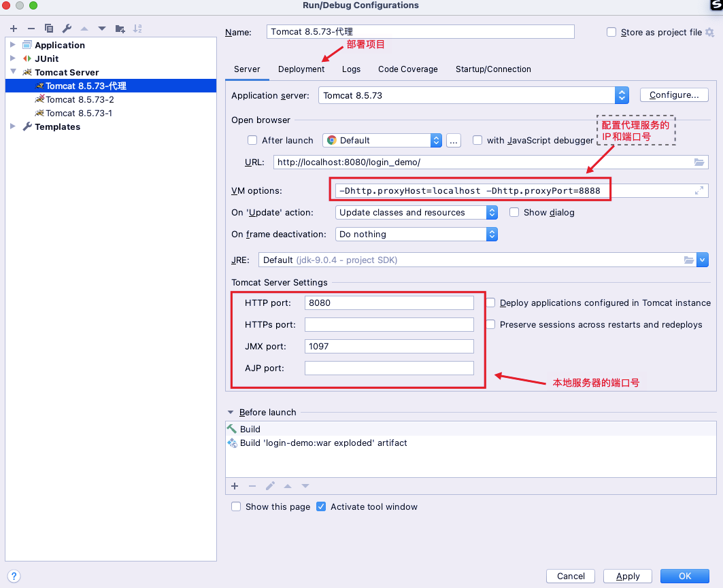Click the Templates wrench icon in the tree
This screenshot has width=723, height=588.
tap(27, 126)
